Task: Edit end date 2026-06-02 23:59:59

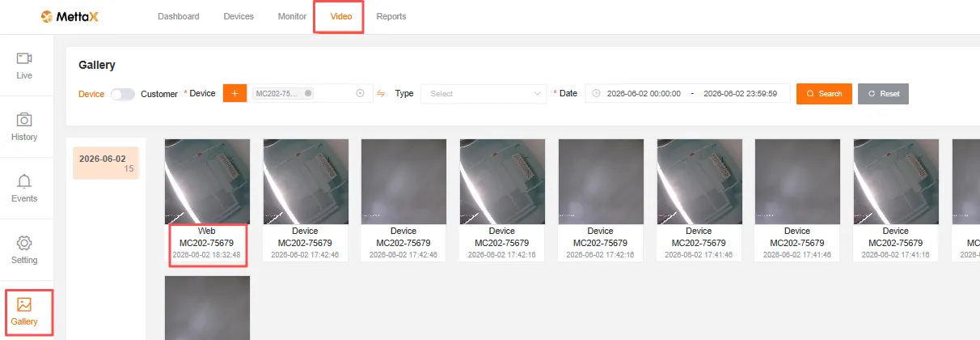Action: (x=741, y=94)
